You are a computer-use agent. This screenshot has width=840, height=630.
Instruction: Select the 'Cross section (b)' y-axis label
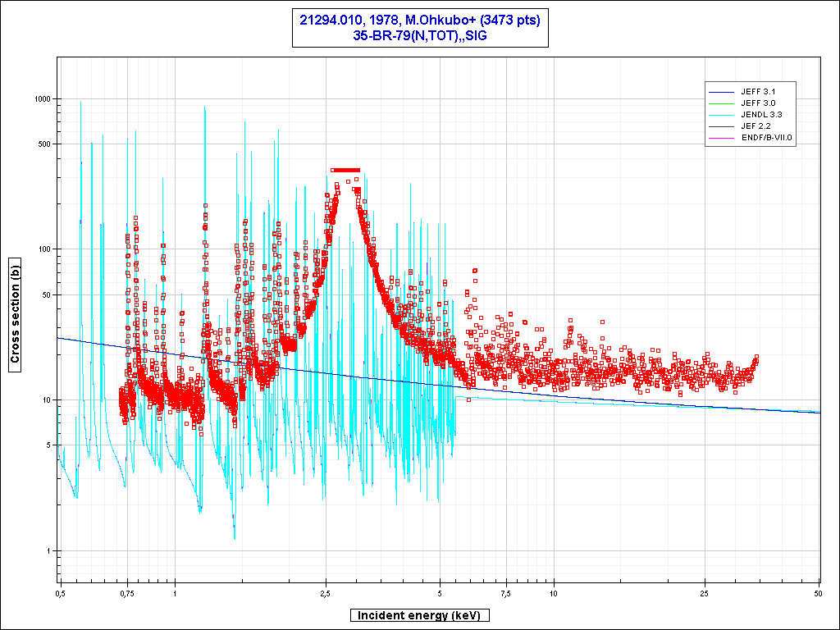point(15,314)
